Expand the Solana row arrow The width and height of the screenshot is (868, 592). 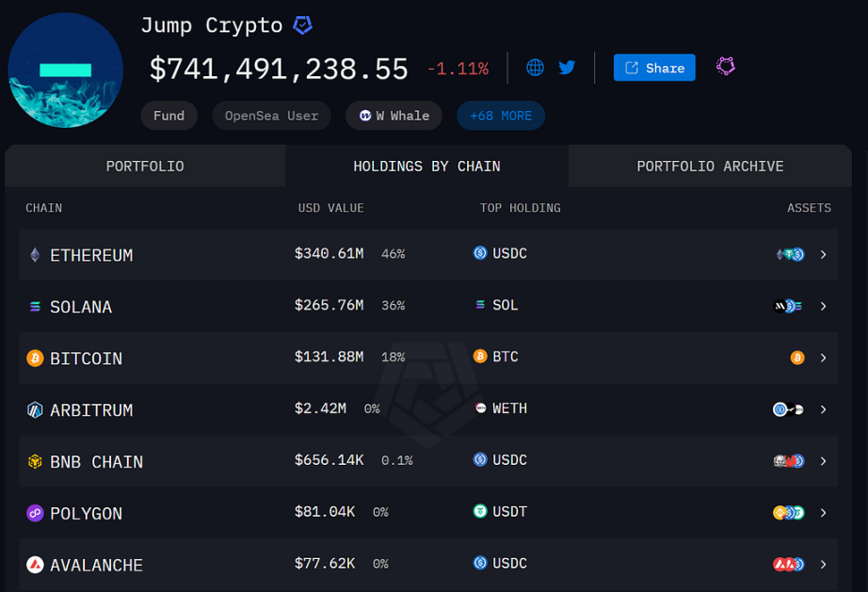(x=823, y=306)
